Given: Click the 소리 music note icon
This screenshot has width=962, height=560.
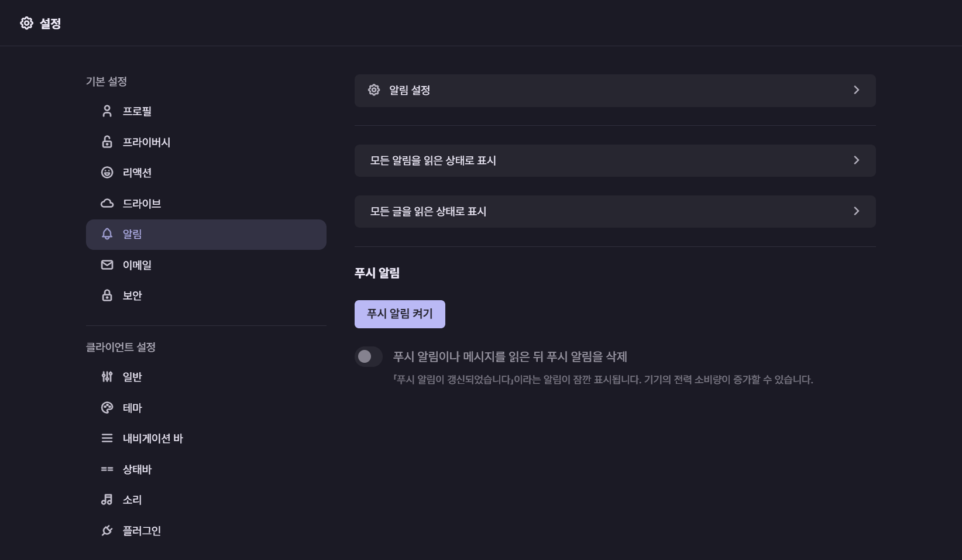Looking at the screenshot, I should [x=106, y=499].
